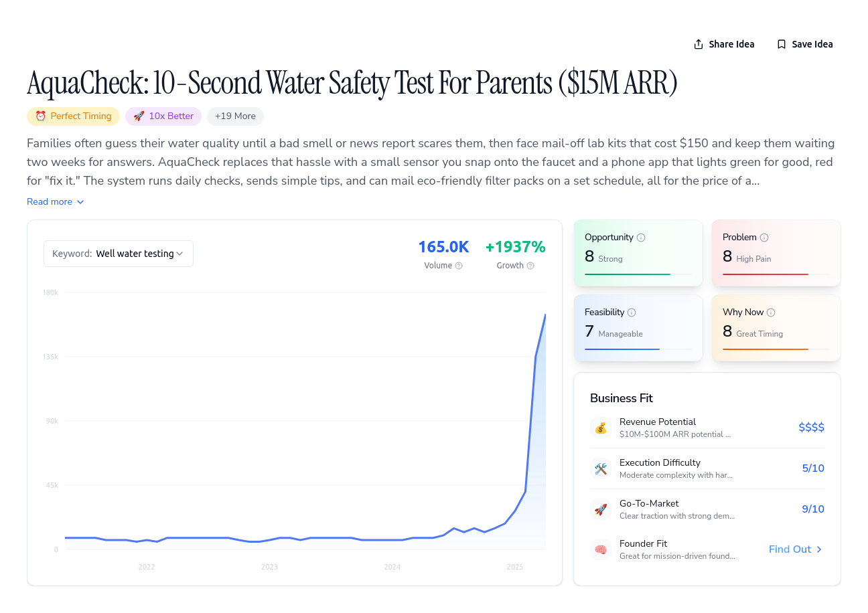Click info icon next to Feasibility
The width and height of the screenshot is (868, 613).
(x=632, y=313)
